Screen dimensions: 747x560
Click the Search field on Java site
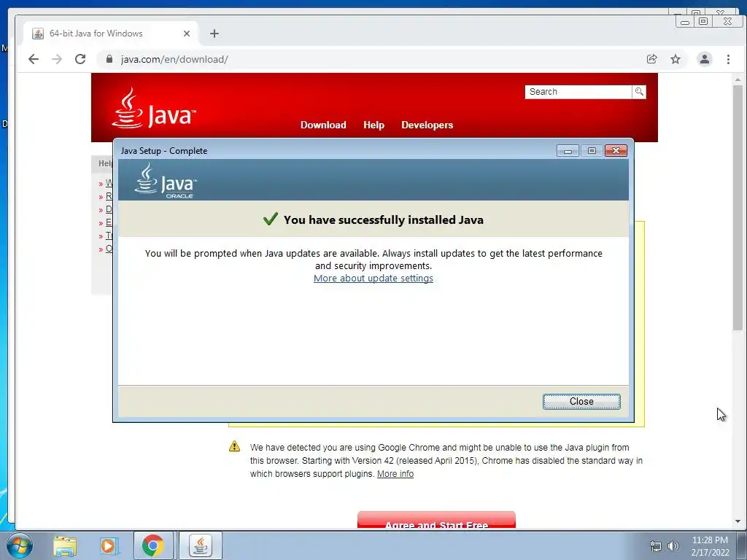tap(578, 92)
